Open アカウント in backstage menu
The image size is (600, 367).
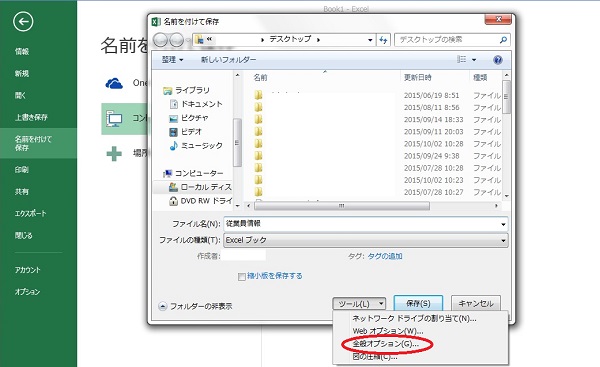[x=28, y=270]
